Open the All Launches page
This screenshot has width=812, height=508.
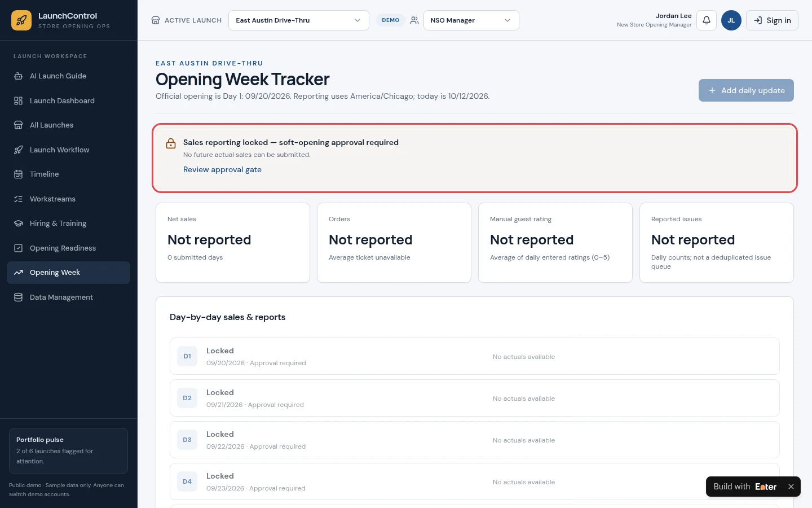coord(68,125)
